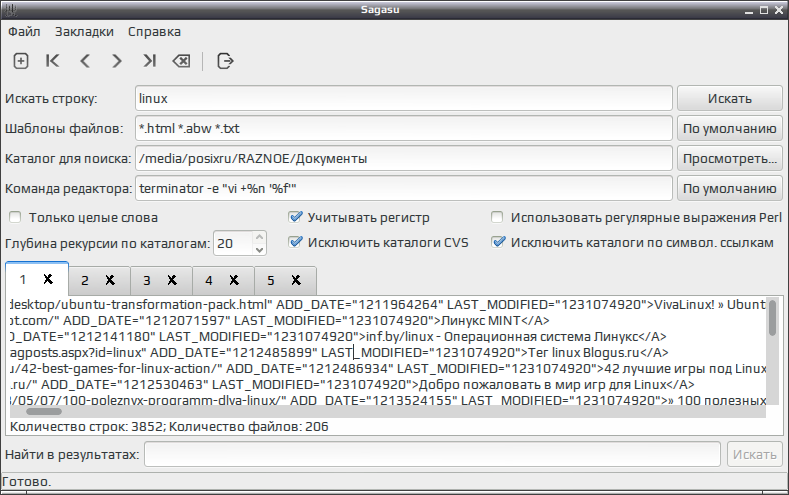
Task: Decrease recursion depth with down arrow
Action: coord(259,250)
